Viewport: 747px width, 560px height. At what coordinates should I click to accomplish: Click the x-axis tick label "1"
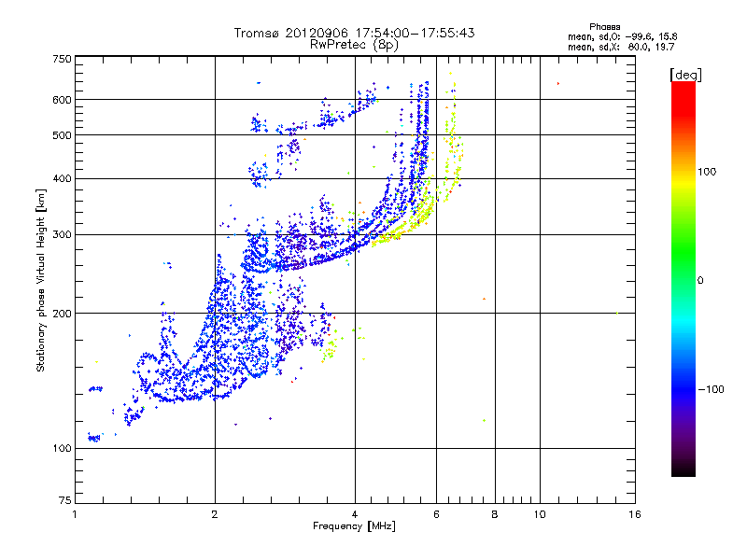click(x=75, y=514)
